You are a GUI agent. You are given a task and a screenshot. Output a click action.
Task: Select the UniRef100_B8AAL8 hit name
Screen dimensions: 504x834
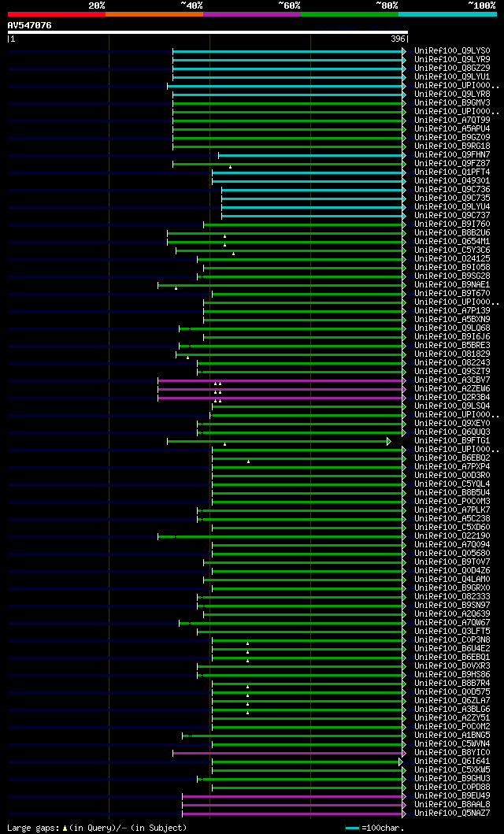pos(453,805)
